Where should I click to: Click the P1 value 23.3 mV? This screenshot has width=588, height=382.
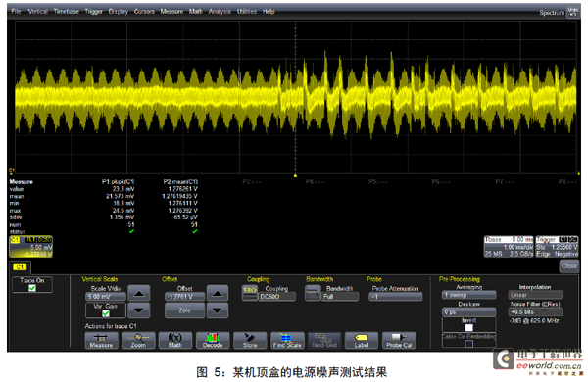tap(123, 189)
